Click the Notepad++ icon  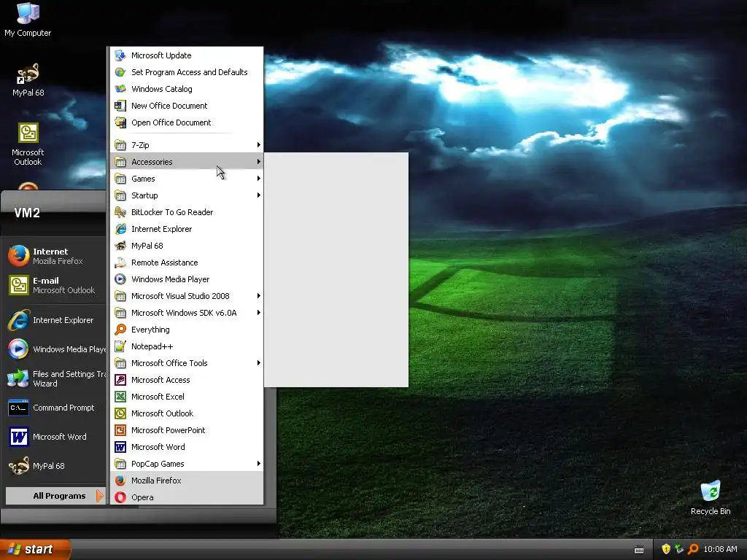(120, 346)
